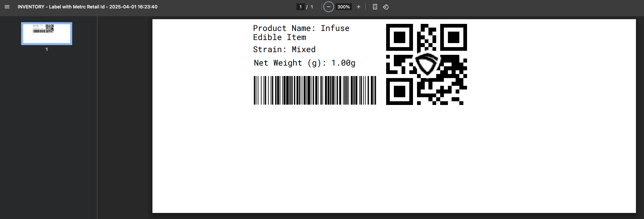Viewport: 644px width, 219px height.
Task: Edit the current page number field
Action: (x=301, y=7)
